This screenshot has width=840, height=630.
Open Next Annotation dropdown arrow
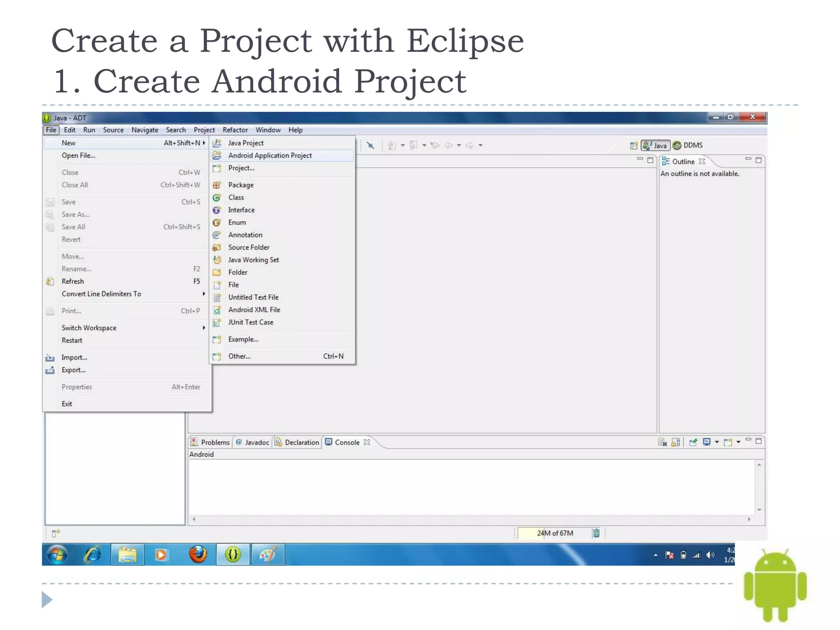pyautogui.click(x=403, y=145)
